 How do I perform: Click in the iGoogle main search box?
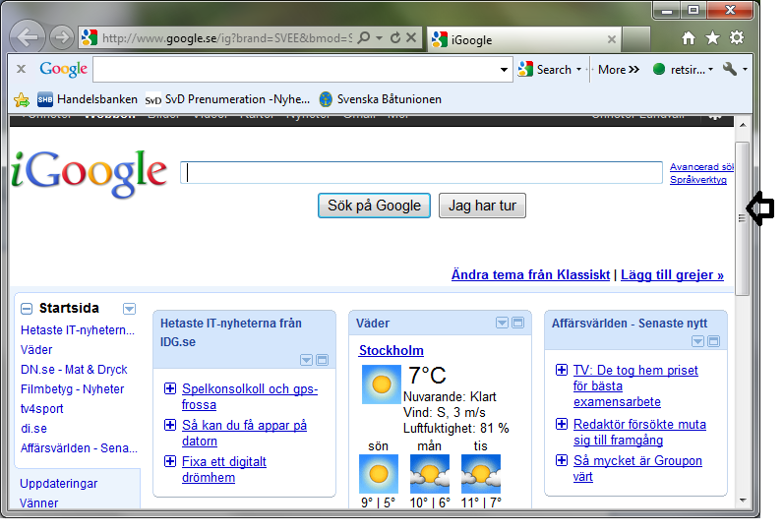click(421, 172)
